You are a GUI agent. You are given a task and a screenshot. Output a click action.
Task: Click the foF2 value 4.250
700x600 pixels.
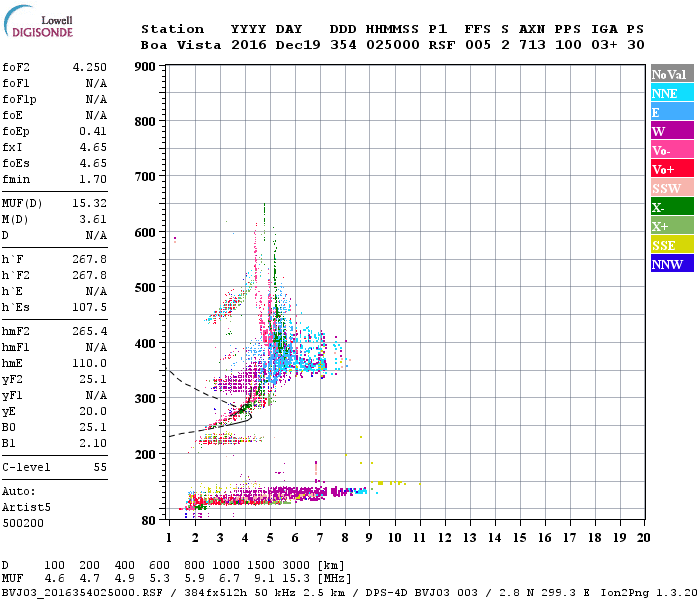(x=90, y=67)
